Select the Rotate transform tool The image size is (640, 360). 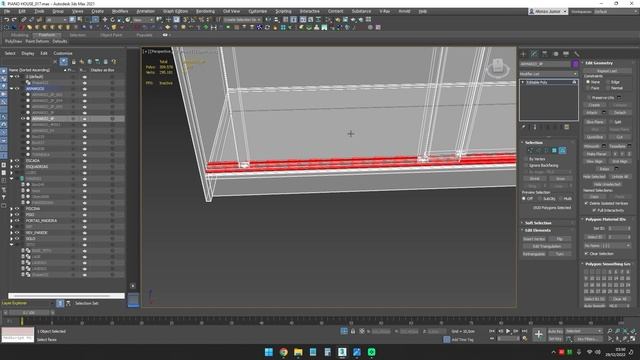pos(112,20)
